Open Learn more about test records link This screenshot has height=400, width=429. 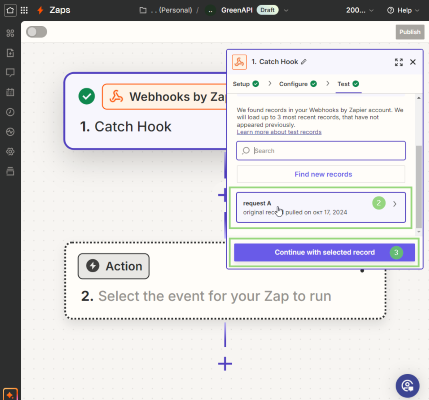tap(279, 132)
